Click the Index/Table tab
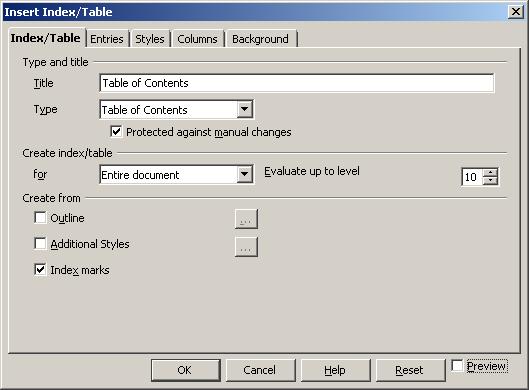Screen dimensions: 529x390 (46, 38)
